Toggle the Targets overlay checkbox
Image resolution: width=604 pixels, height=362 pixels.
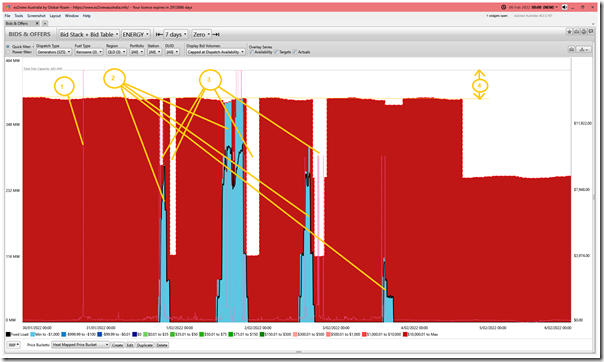coord(276,52)
